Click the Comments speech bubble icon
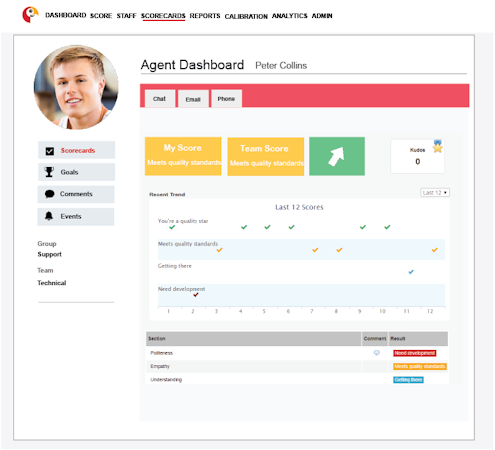This screenshot has height=450, width=495. (x=49, y=194)
